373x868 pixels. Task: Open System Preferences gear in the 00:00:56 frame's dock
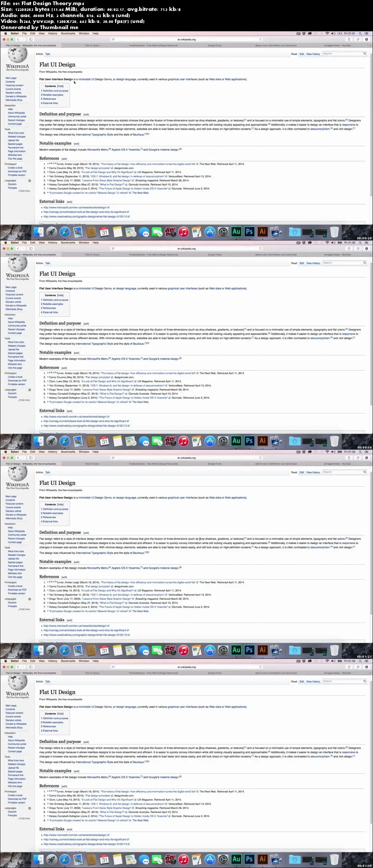[223, 441]
